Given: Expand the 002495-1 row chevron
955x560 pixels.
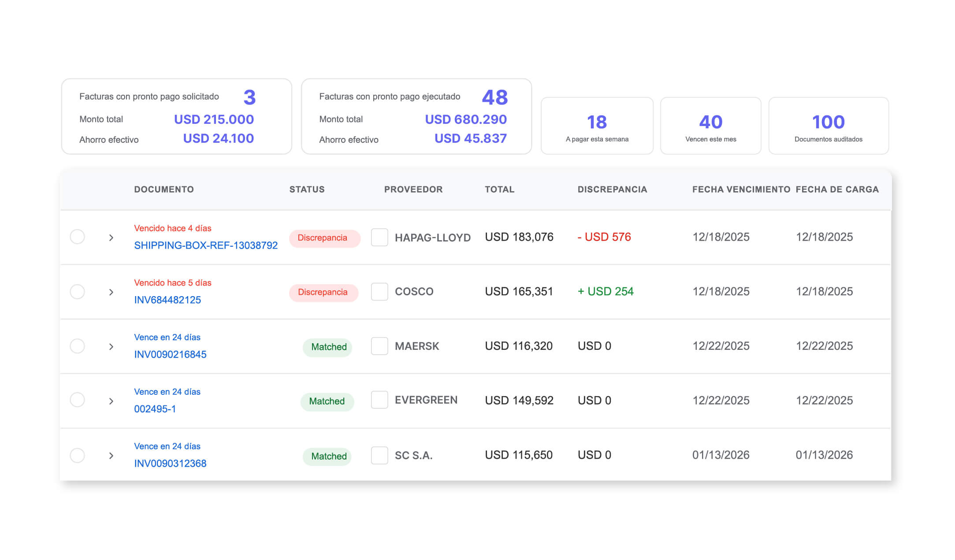Looking at the screenshot, I should point(111,401).
